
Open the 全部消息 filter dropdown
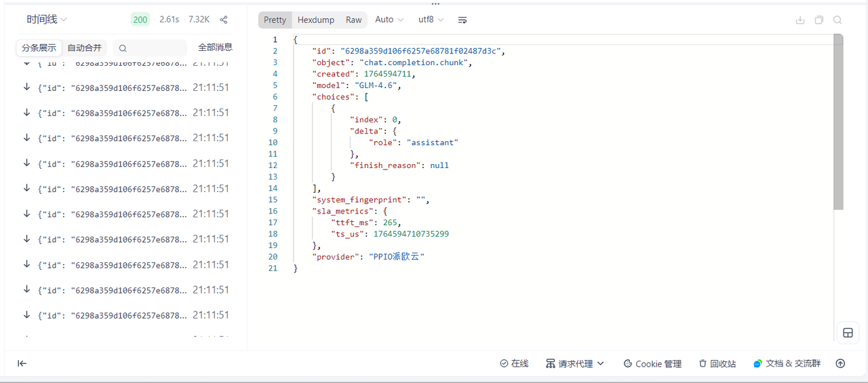click(215, 47)
